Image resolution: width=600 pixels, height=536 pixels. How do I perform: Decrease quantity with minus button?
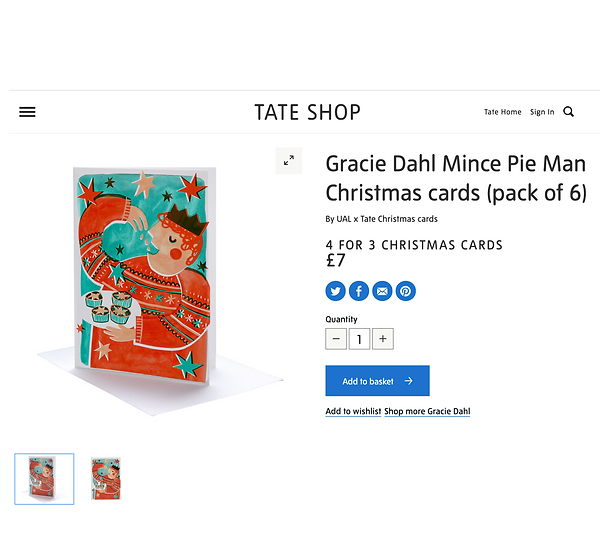tap(336, 339)
